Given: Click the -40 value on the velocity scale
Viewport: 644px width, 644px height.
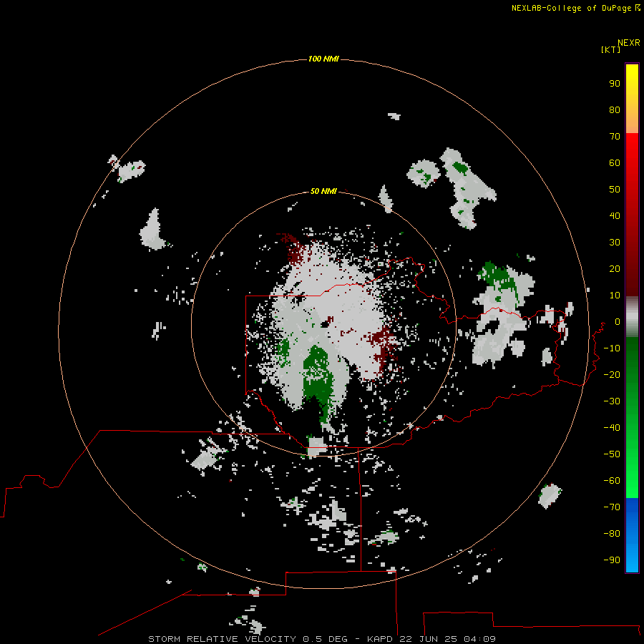Looking at the screenshot, I should (612, 428).
